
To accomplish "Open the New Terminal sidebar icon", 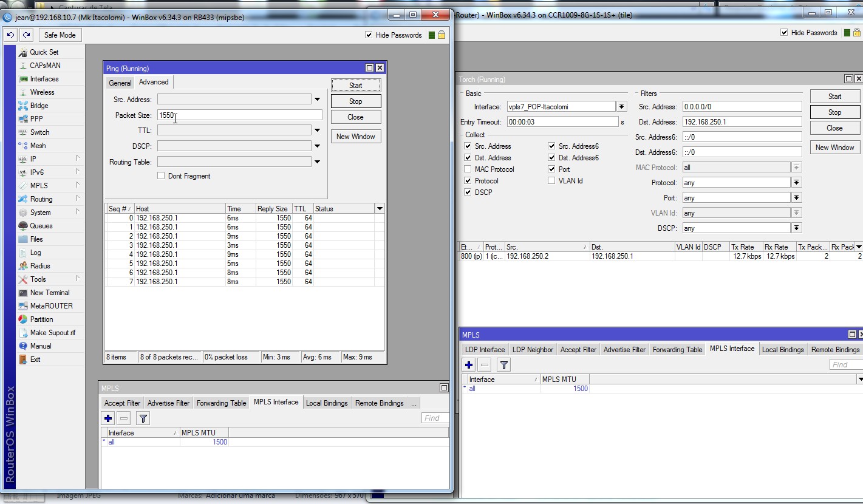I will coord(23,293).
